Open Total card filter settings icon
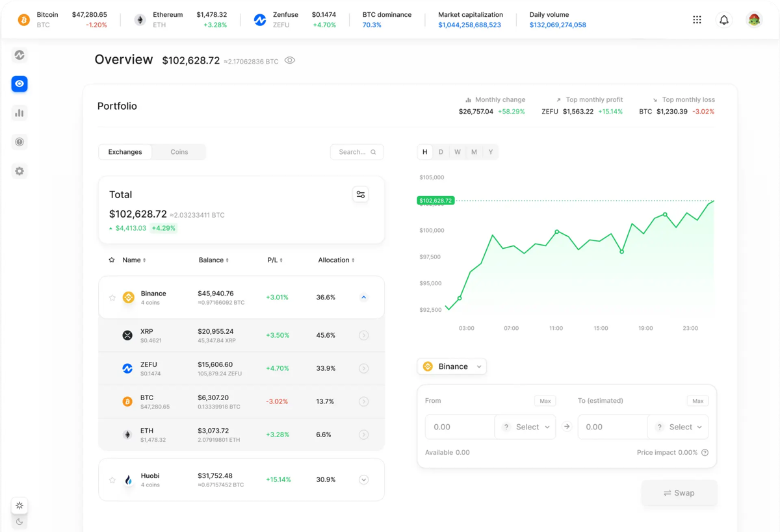The image size is (780, 532). [x=361, y=194]
